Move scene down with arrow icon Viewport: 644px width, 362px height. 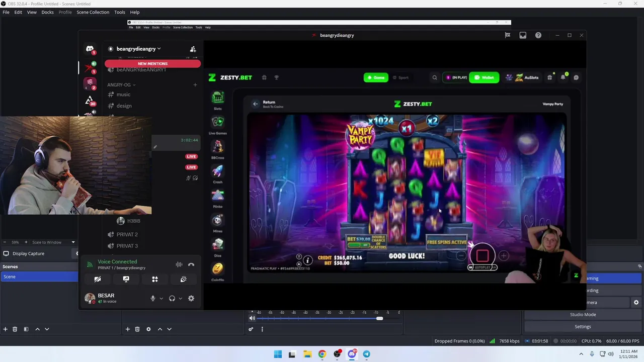47,329
